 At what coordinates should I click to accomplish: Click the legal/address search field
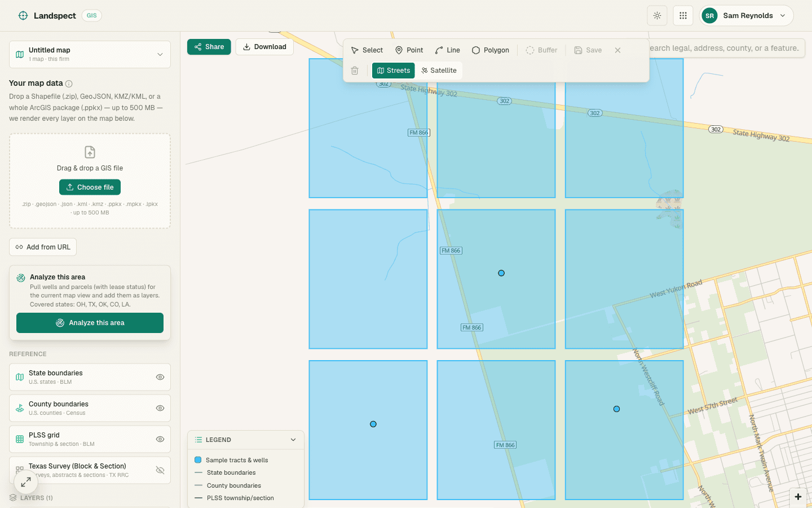(726, 48)
